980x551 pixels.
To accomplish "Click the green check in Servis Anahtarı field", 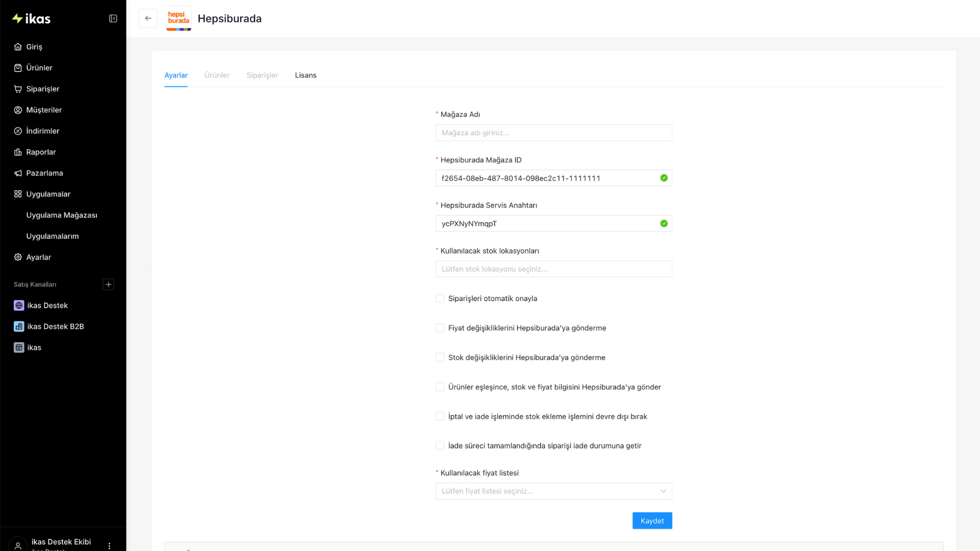I will pos(664,223).
